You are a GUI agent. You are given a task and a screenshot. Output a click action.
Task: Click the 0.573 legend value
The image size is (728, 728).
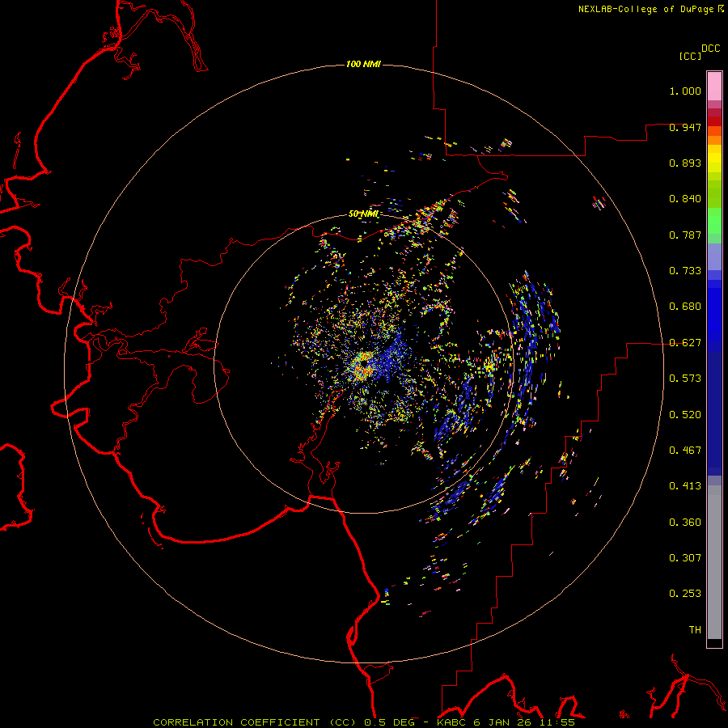click(685, 379)
